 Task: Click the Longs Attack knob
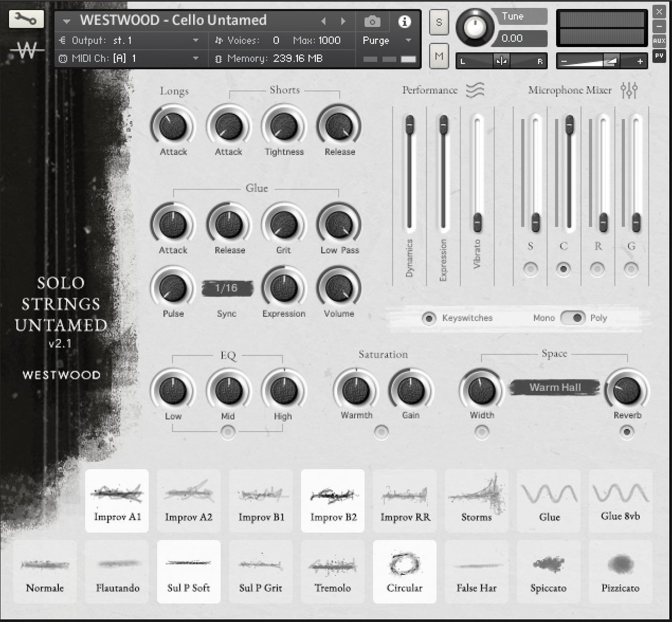172,126
